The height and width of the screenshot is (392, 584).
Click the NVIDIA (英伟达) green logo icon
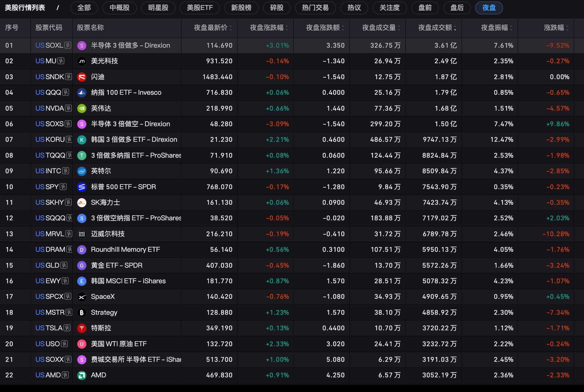tap(82, 108)
